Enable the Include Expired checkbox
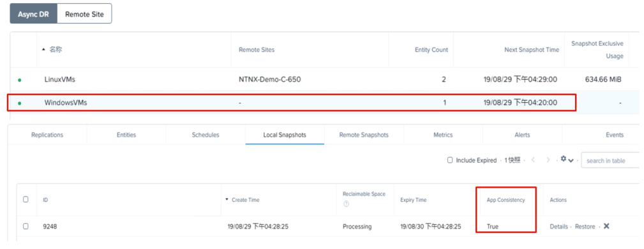Image resolution: width=644 pixels, height=249 pixels. click(450, 160)
